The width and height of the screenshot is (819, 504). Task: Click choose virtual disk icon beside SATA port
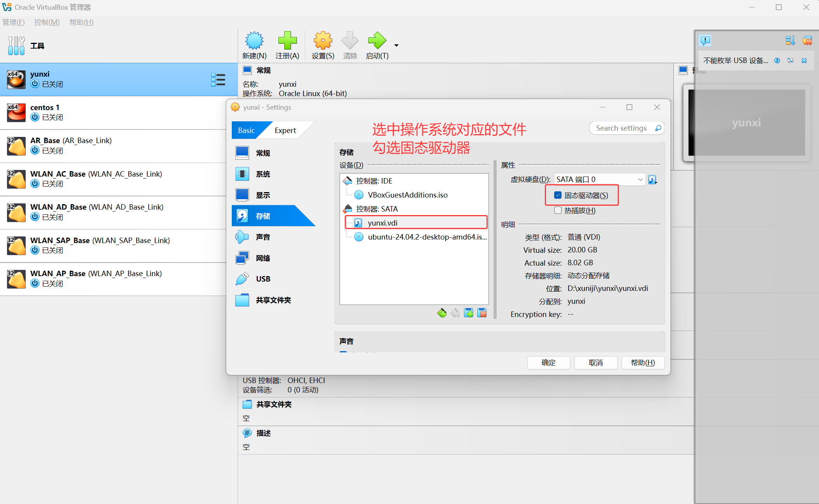[653, 180]
